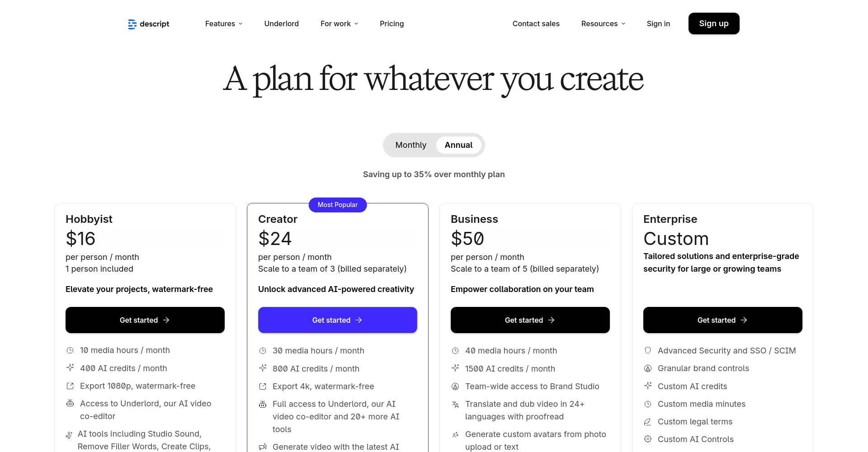This screenshot has height=452, width=868.
Task: Click sparkle icon beside 400 AI credits
Action: (x=70, y=368)
